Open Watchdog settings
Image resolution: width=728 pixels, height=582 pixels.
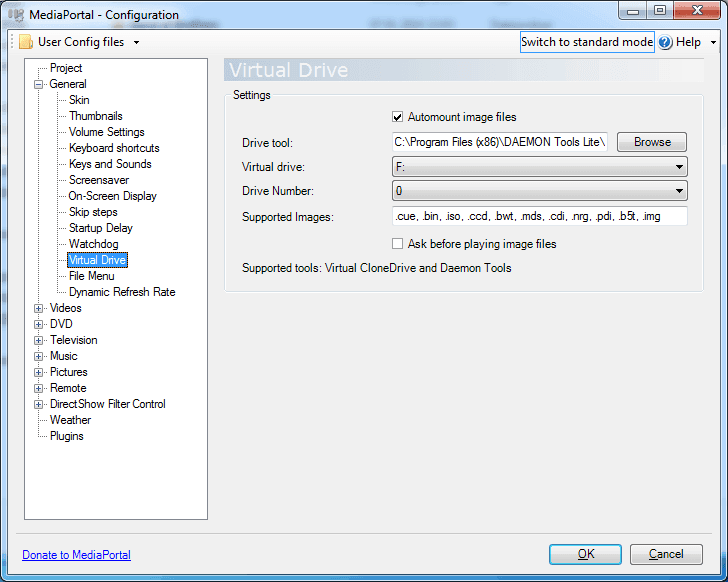(x=93, y=244)
